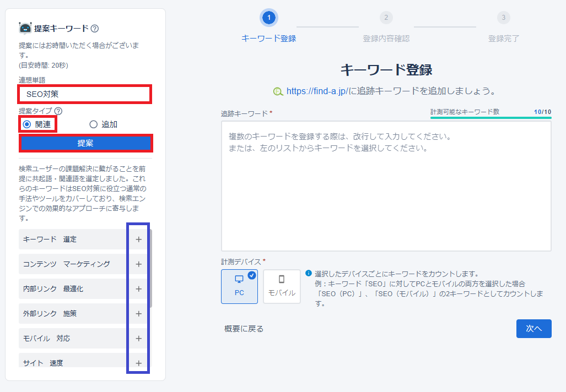Toggle the モバイル measurement device

click(282, 287)
